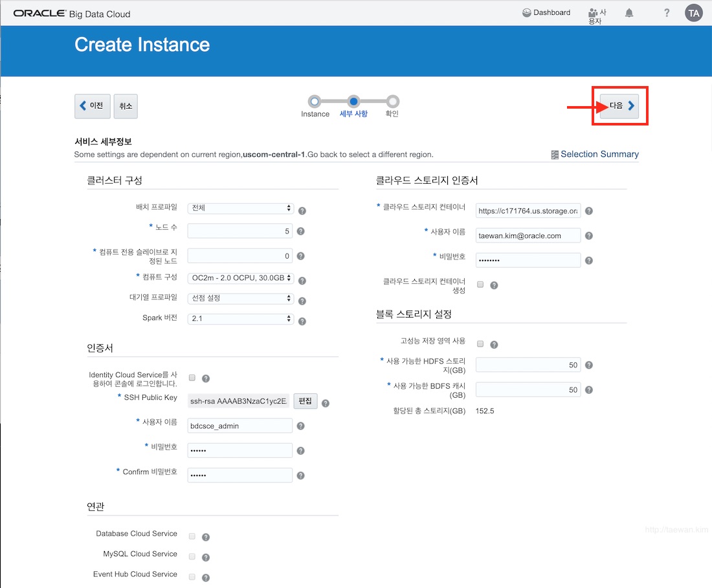The height and width of the screenshot is (588, 712).
Task: Click the 노드 수 input field
Action: tap(239, 231)
